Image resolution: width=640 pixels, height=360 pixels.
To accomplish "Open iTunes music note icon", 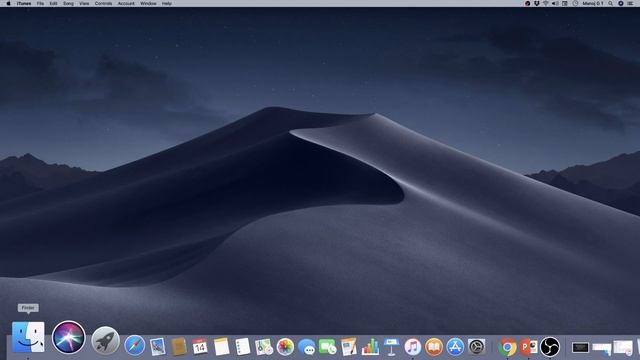I will coord(413,347).
